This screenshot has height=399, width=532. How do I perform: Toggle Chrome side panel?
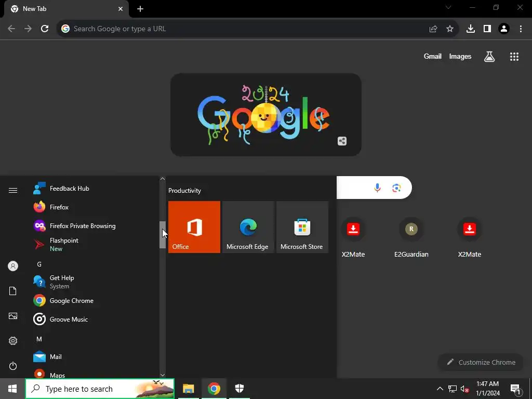coord(487,29)
